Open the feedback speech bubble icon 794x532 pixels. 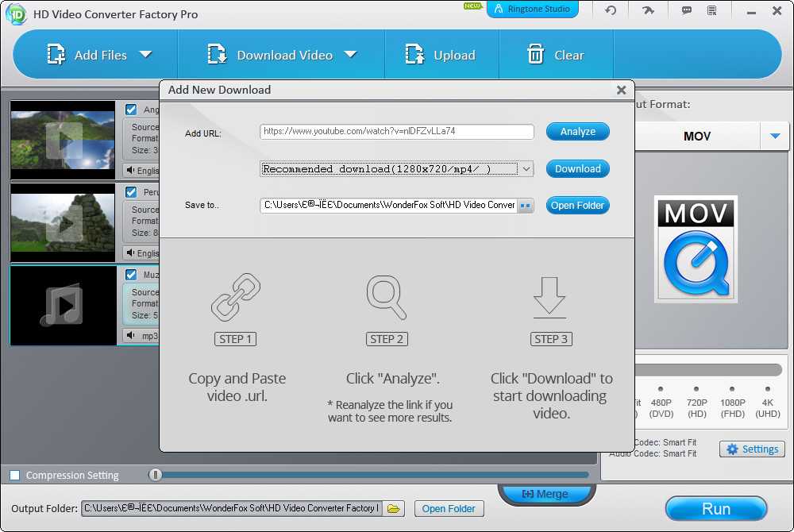click(x=687, y=10)
